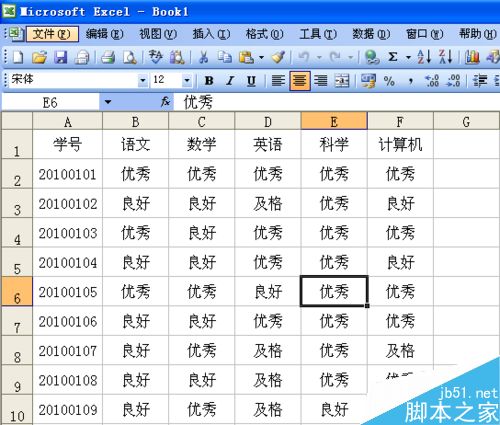Save the workbook with the floppy disk icon
The width and height of the screenshot is (500, 425).
point(61,57)
